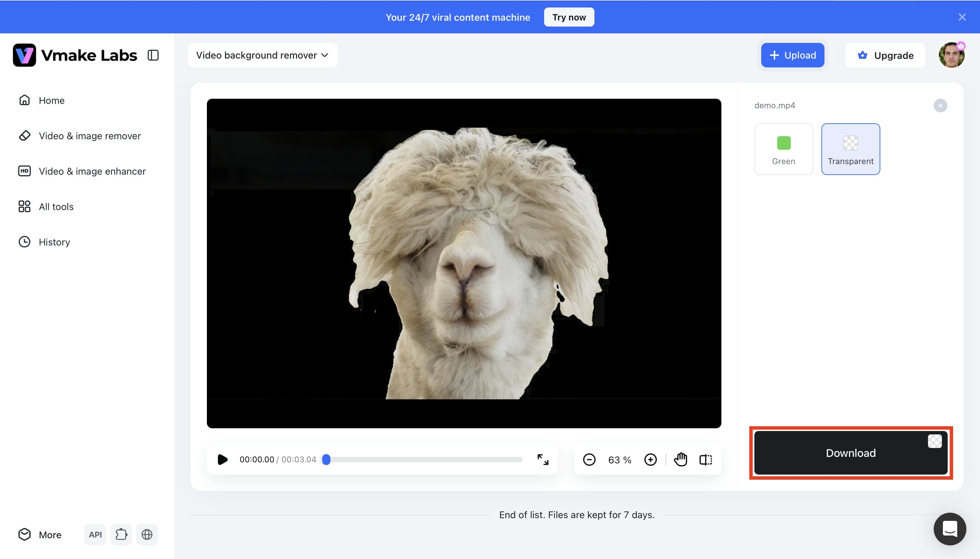Click the Vmake Labs logo
Viewport: 980px width, 559px height.
pos(75,55)
